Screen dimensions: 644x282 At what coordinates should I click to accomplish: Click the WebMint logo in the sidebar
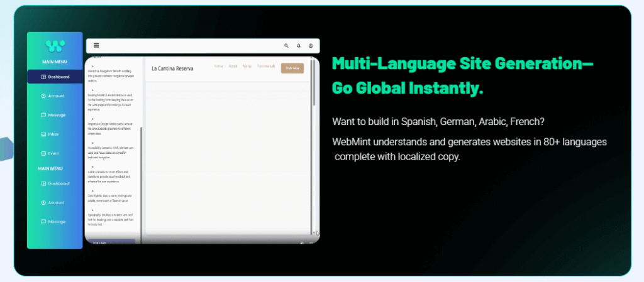click(x=55, y=46)
